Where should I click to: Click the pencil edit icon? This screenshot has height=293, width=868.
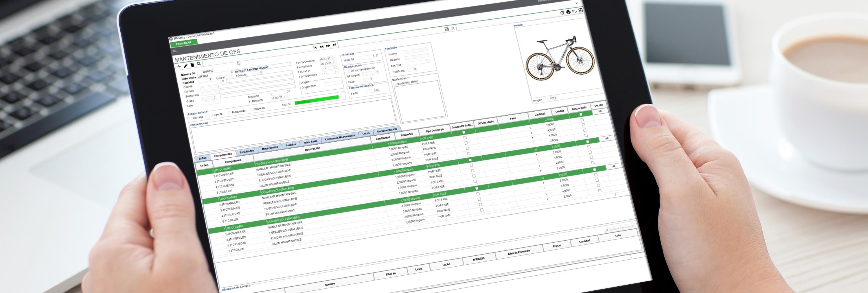click(185, 66)
